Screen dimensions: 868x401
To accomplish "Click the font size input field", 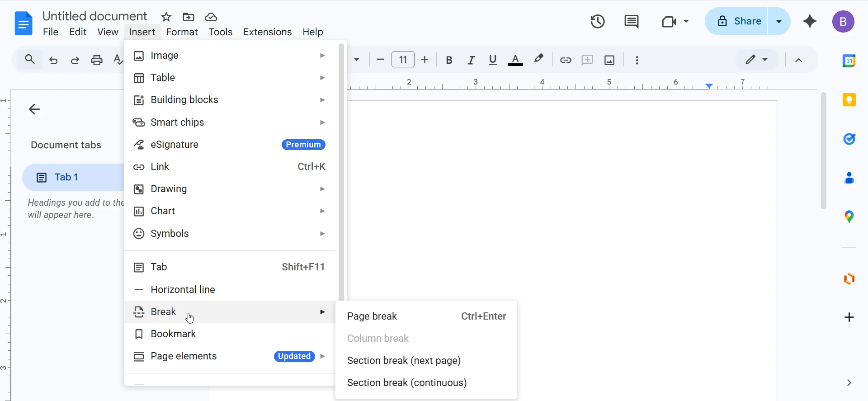I will [403, 60].
